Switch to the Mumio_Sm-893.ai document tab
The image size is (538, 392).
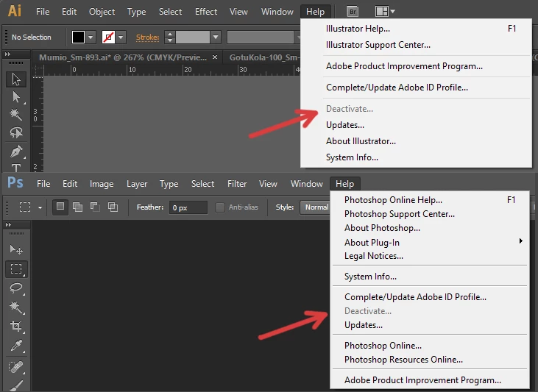[x=123, y=57]
